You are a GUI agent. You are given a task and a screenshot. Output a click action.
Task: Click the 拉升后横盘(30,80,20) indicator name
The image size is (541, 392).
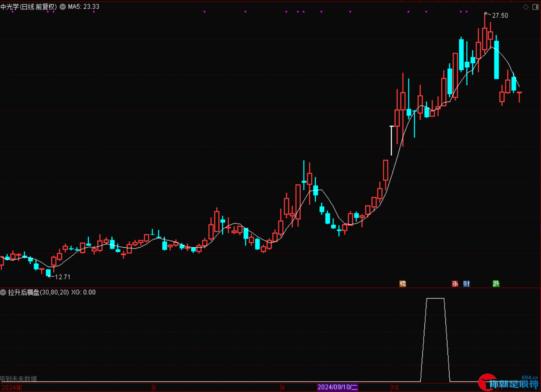38,292
